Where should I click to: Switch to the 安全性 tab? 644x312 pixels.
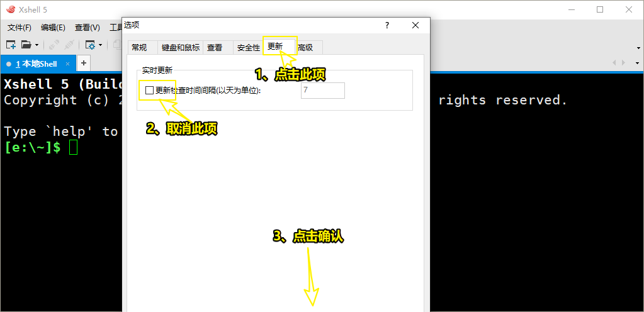click(248, 47)
